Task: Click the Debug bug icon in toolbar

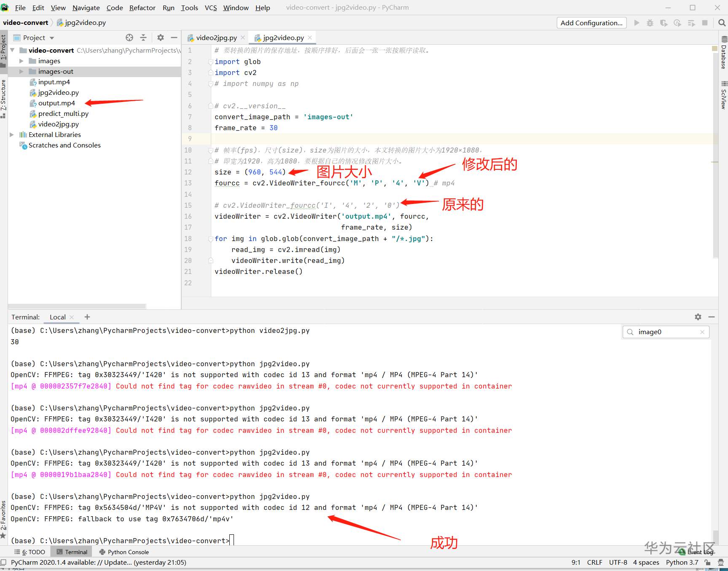Action: point(650,23)
